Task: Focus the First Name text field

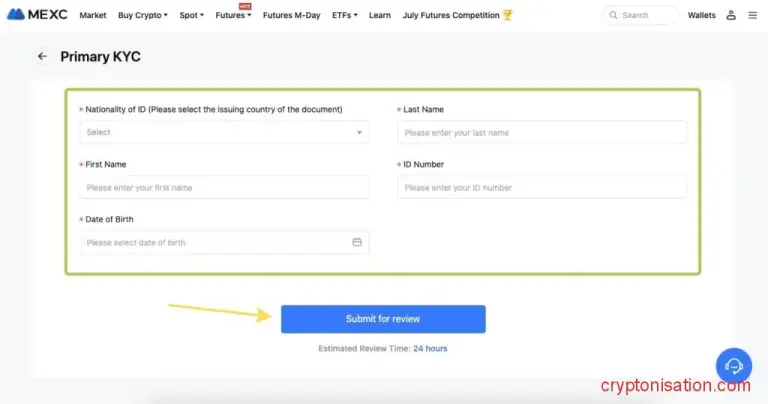Action: pos(224,187)
